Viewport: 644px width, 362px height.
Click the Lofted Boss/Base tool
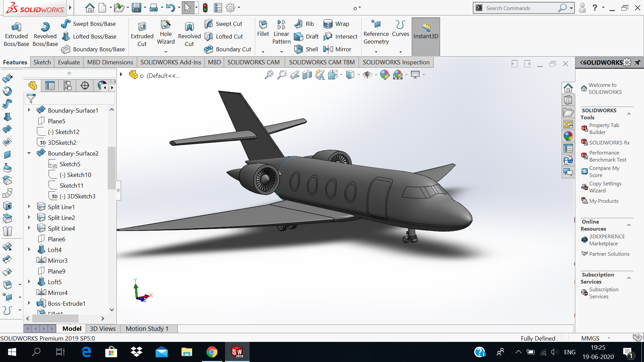click(x=89, y=37)
